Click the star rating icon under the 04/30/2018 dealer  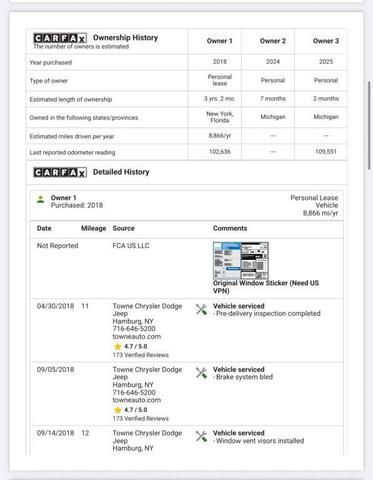coord(117,347)
